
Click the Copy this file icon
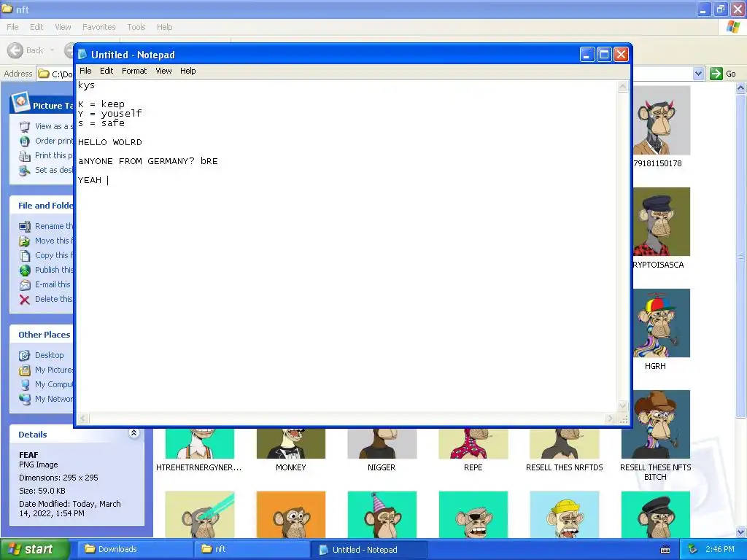point(25,256)
